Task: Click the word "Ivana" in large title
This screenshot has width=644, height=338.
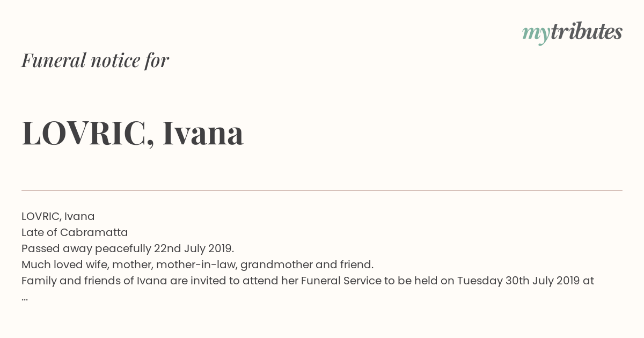Action: [203, 133]
